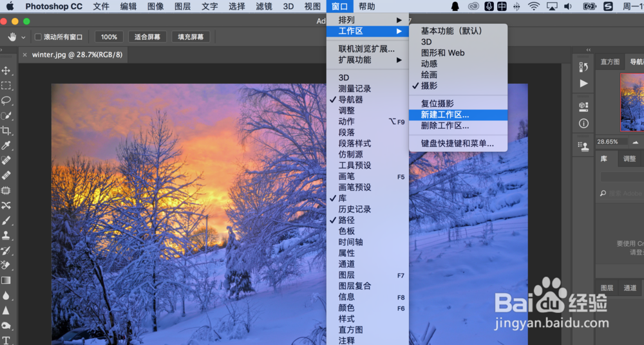Open the Clone Source panel icon
The image size is (644, 345).
coord(583,146)
